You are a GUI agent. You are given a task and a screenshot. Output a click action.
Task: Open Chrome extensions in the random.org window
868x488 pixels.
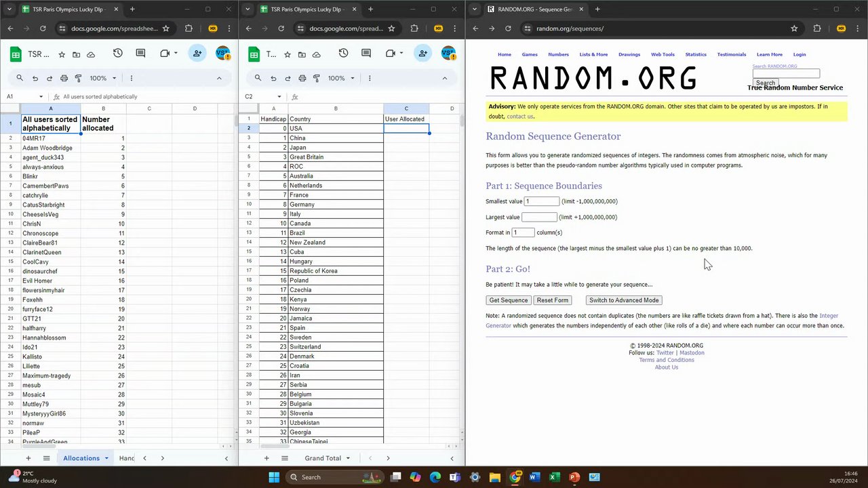817,28
